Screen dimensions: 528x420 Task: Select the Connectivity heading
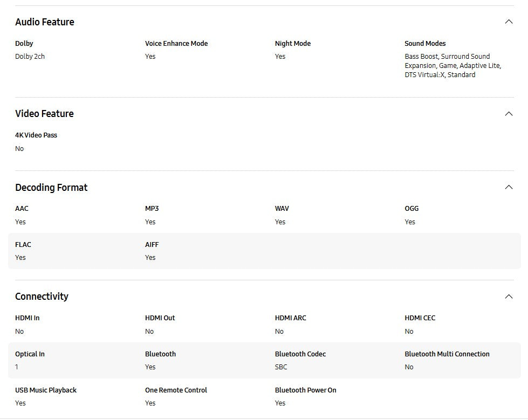(42, 297)
